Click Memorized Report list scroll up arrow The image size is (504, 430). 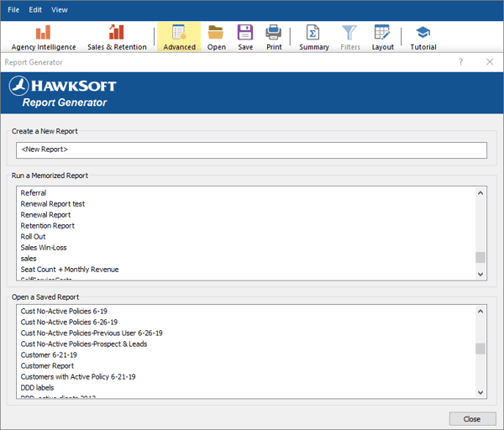(480, 193)
